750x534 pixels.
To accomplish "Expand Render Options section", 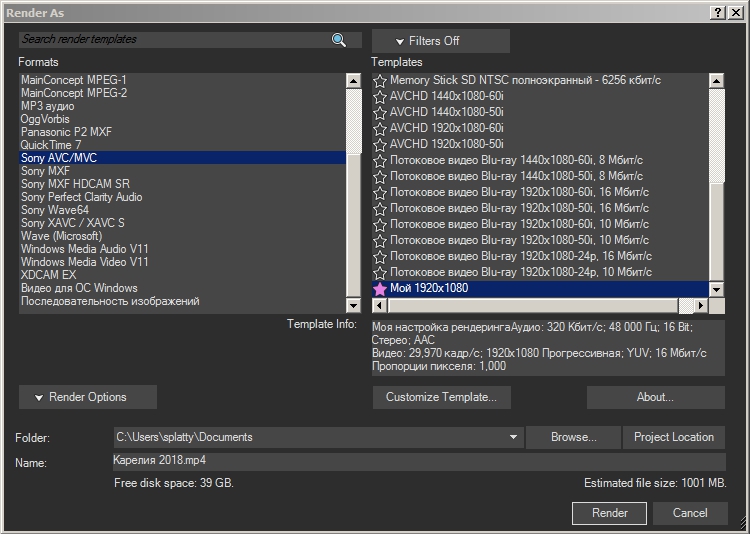I will point(88,397).
